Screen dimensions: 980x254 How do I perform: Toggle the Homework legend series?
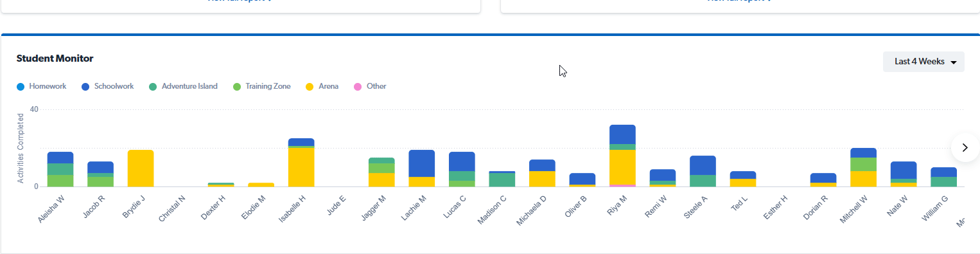[41, 86]
